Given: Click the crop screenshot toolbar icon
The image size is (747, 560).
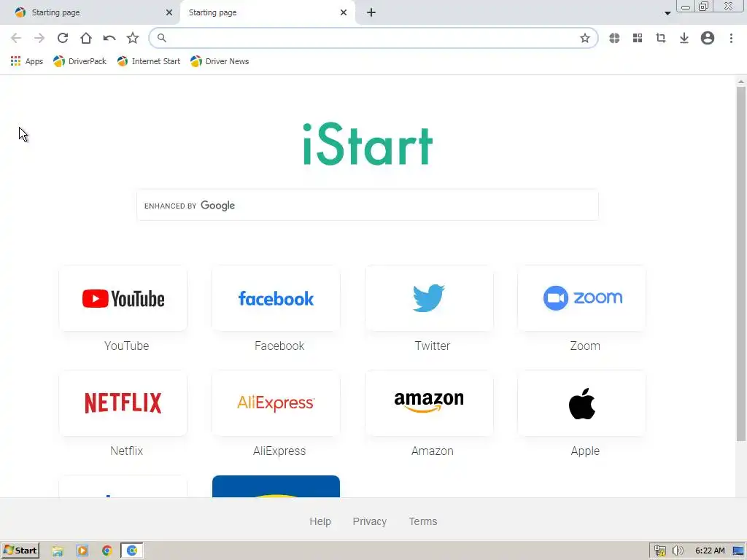Looking at the screenshot, I should (661, 38).
